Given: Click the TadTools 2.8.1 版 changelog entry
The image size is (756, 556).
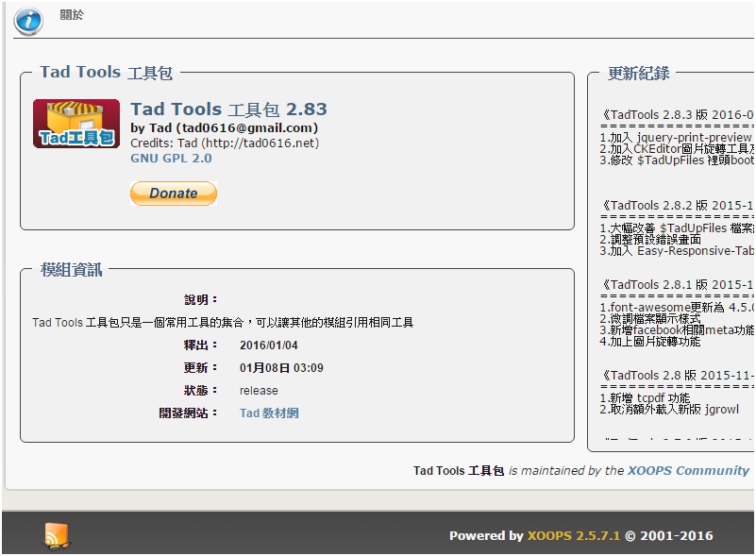Looking at the screenshot, I should click(677, 284).
